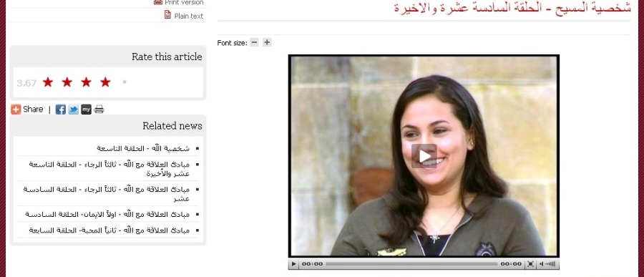Click the MySpace share icon
The image size is (644, 277).
[x=86, y=110]
